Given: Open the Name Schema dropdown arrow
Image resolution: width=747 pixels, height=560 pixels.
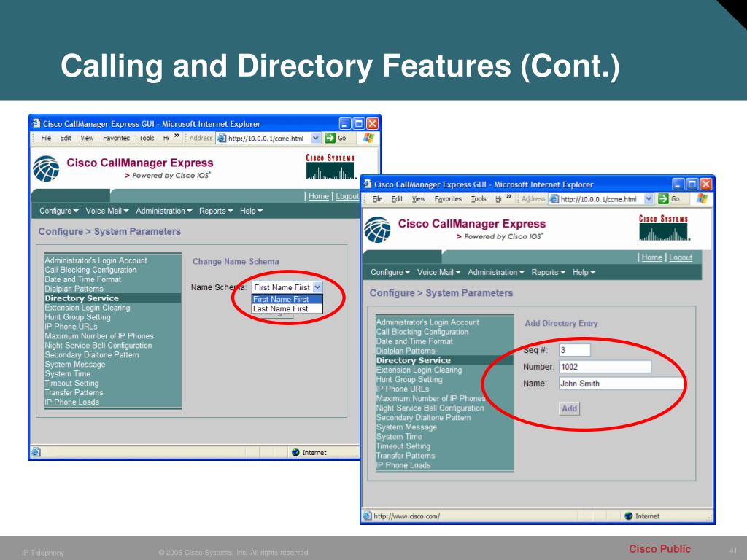Looking at the screenshot, I should tap(317, 287).
